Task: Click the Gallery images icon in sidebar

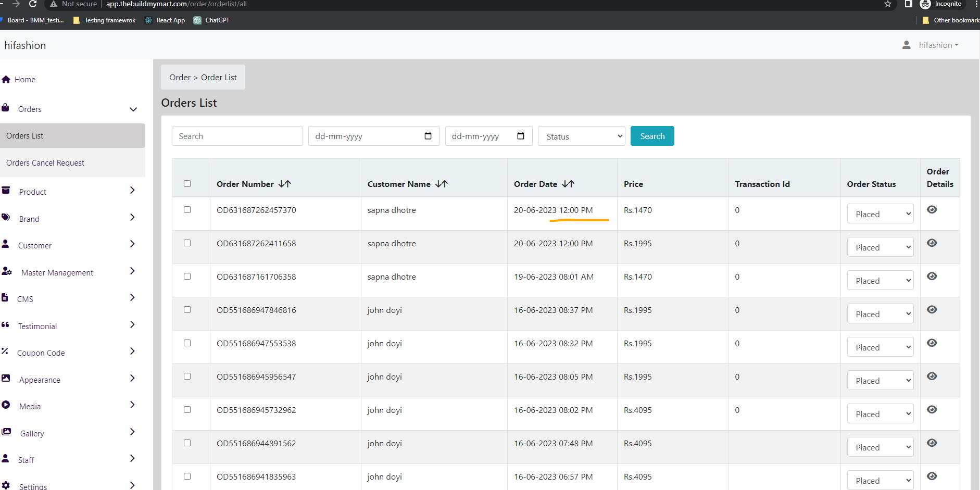Action: 7,432
